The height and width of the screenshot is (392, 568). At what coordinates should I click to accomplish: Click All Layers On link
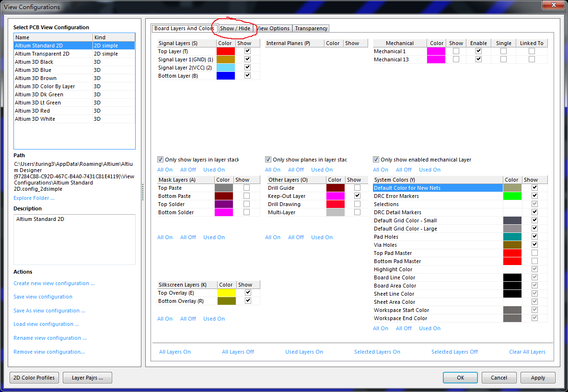coord(175,352)
